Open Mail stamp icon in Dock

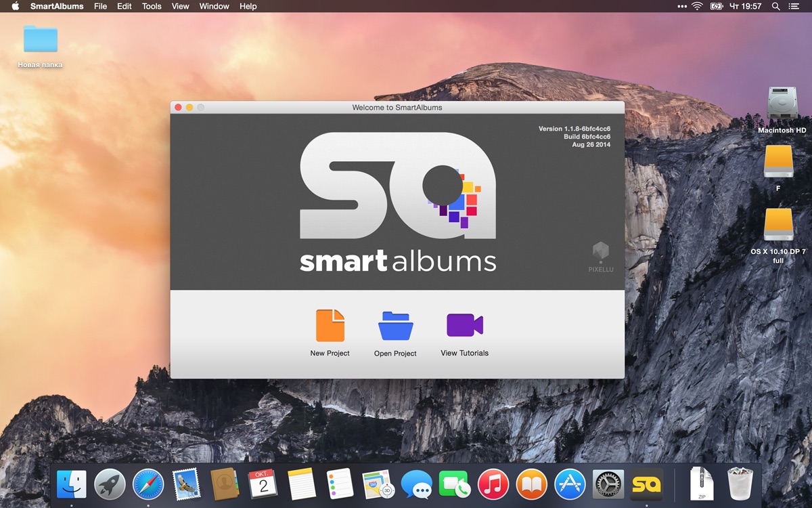(186, 484)
